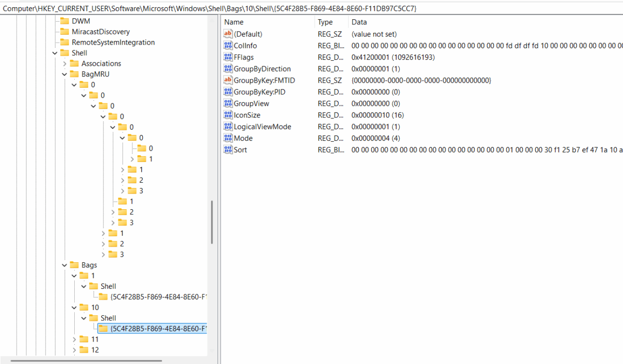Open the ColInfo binary value icon

click(227, 45)
